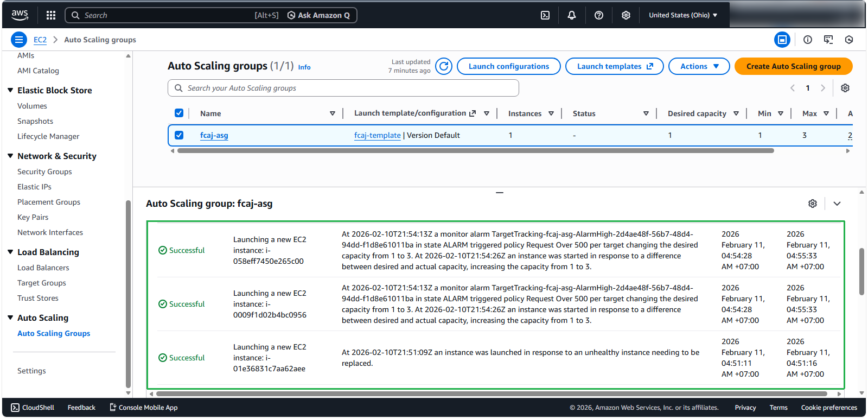Open Security Groups in the sidebar

44,172
